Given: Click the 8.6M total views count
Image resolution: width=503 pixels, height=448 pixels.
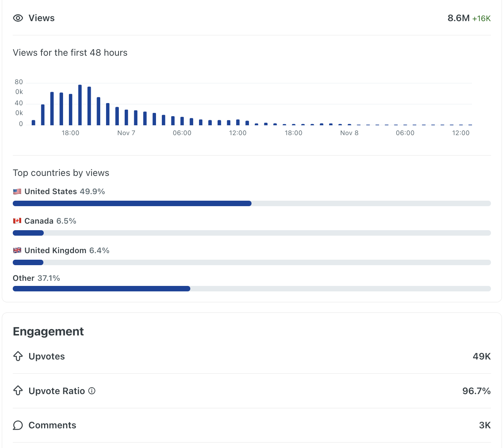Looking at the screenshot, I should [458, 17].
